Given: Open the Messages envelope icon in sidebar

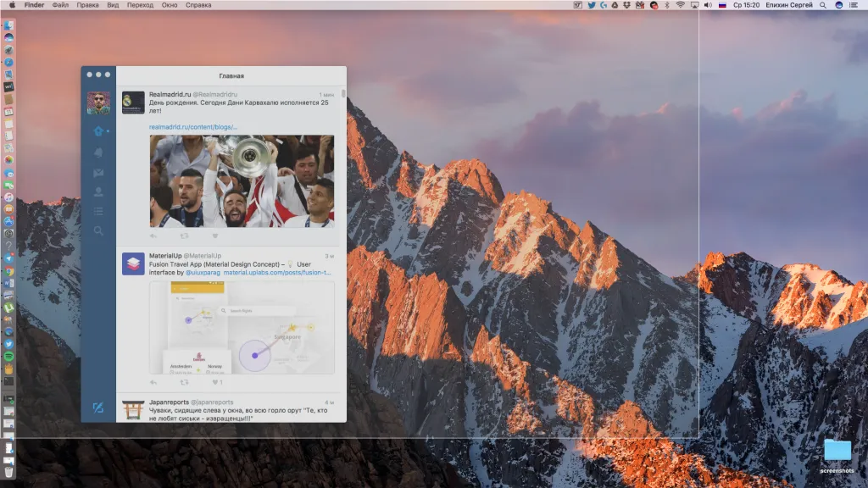Looking at the screenshot, I should click(98, 173).
